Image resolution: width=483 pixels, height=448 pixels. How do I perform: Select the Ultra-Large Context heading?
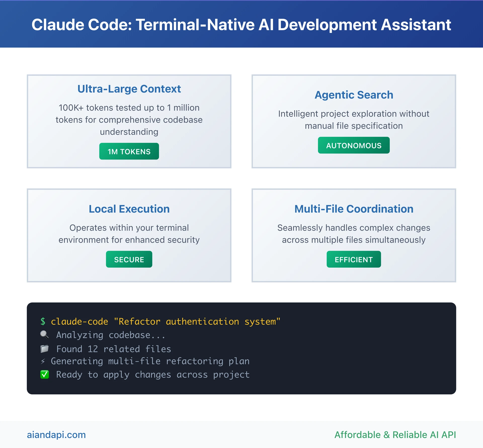129,89
